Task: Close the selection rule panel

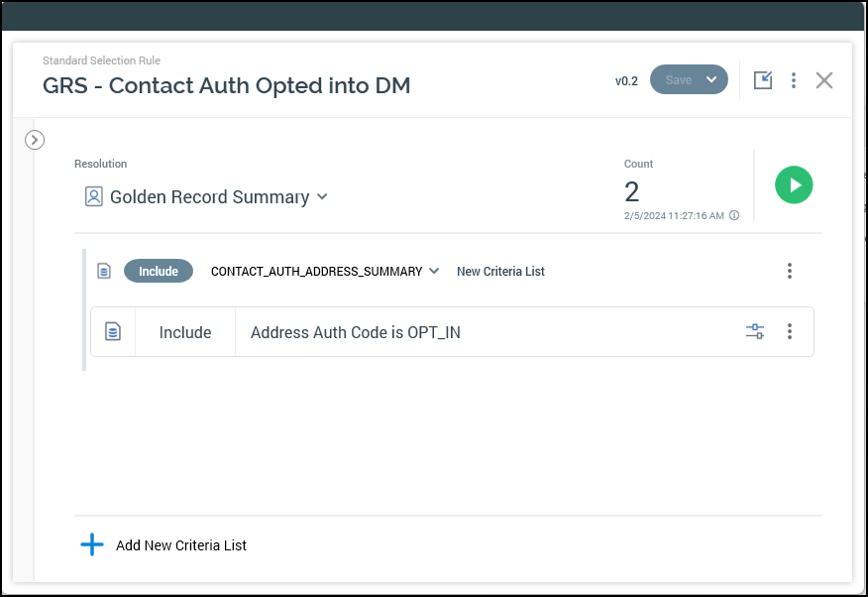Action: [x=823, y=80]
